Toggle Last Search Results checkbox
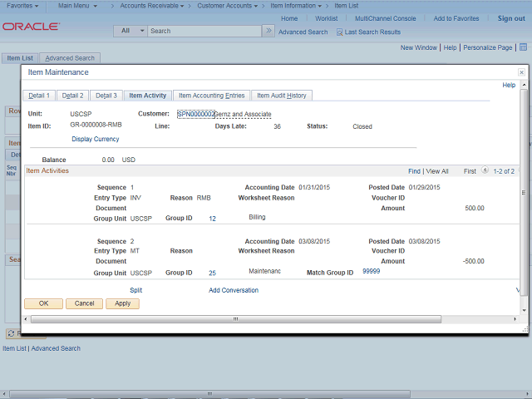 coord(339,32)
